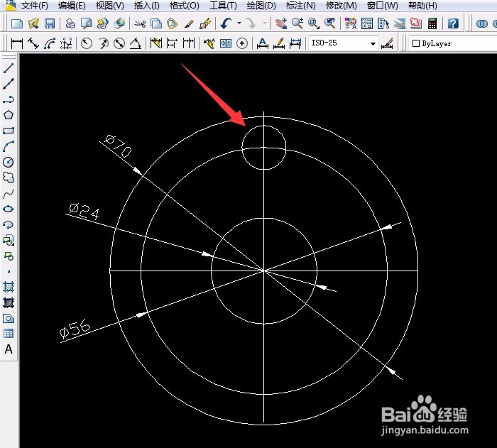Click the Make Block tool
The image size is (497, 448).
[x=9, y=256]
